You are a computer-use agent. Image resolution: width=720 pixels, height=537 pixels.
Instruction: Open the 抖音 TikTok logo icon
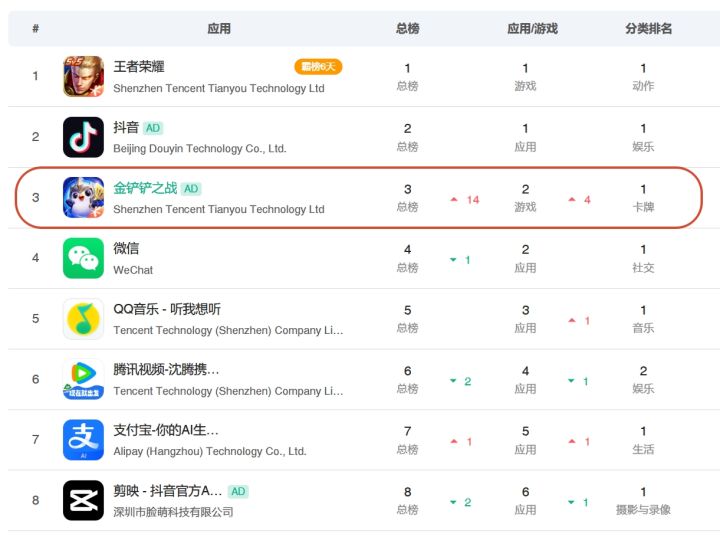(83, 137)
